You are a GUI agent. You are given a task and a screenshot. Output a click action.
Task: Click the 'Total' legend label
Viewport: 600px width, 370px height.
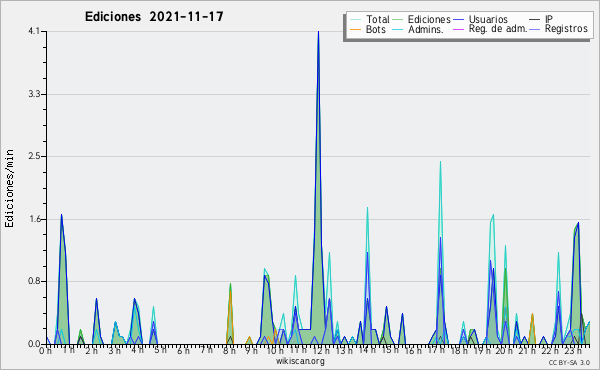[377, 19]
